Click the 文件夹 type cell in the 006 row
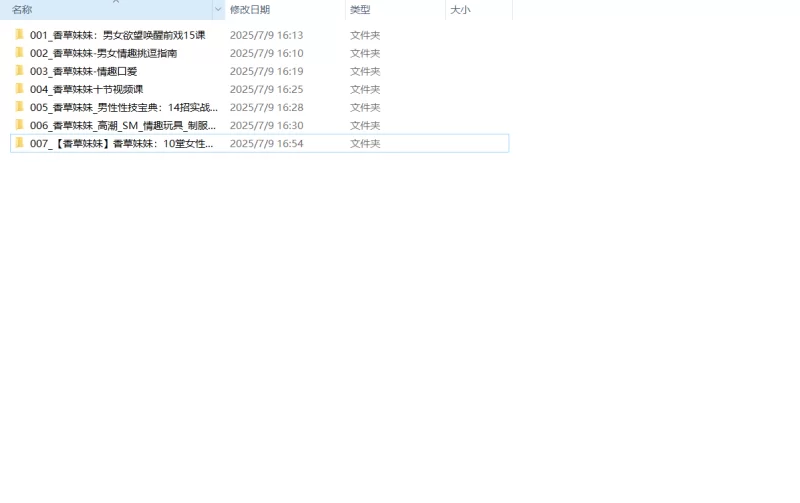The width and height of the screenshot is (800, 503). (x=365, y=125)
